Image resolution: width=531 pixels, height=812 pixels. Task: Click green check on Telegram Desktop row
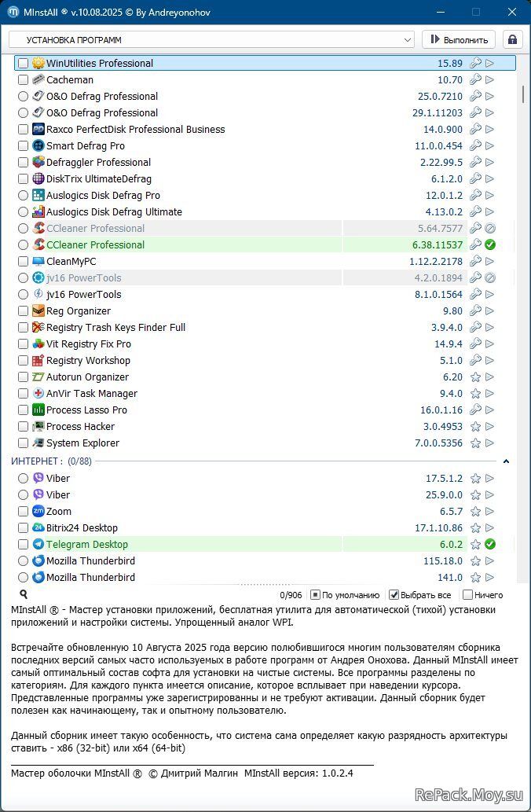click(490, 544)
